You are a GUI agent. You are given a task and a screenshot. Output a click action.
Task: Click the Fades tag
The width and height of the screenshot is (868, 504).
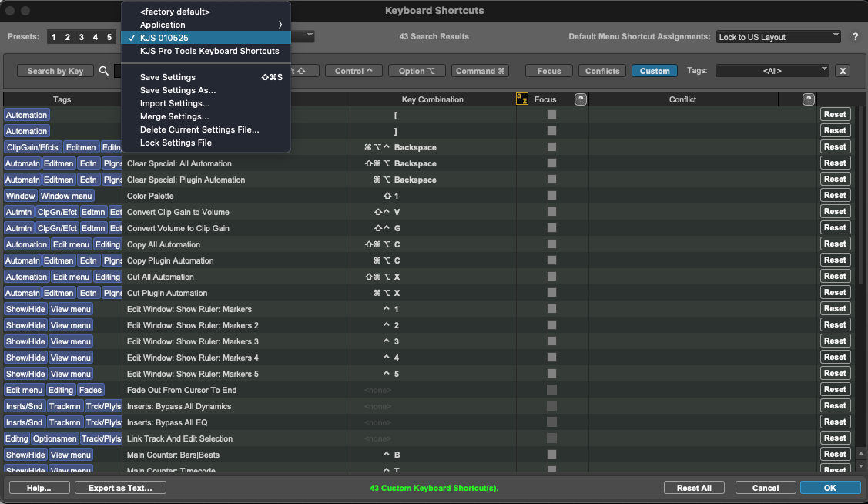pyautogui.click(x=90, y=390)
